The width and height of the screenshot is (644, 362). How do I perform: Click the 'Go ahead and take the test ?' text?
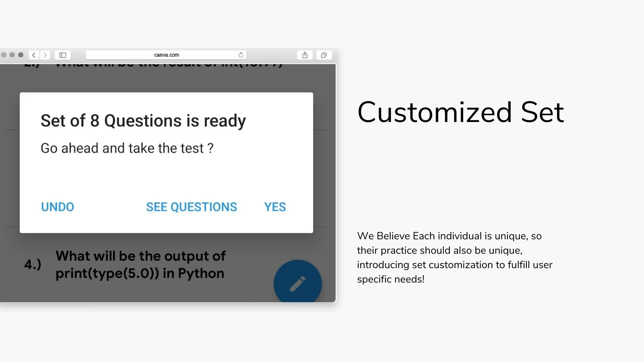pos(127,148)
